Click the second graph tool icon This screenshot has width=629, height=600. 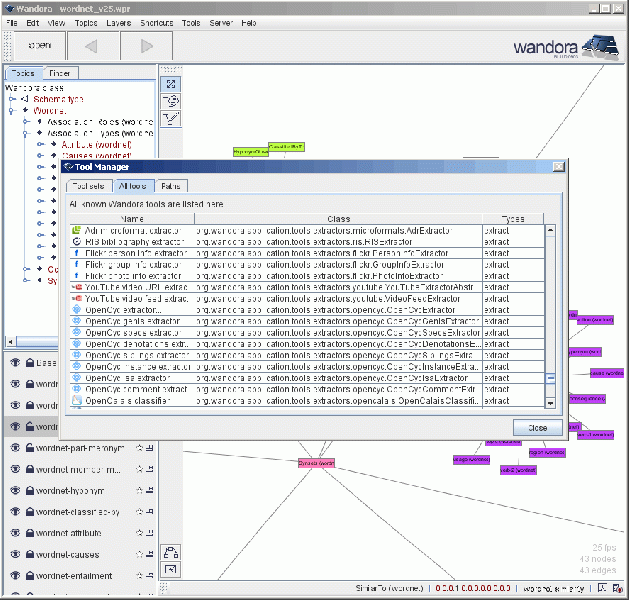tap(171, 101)
